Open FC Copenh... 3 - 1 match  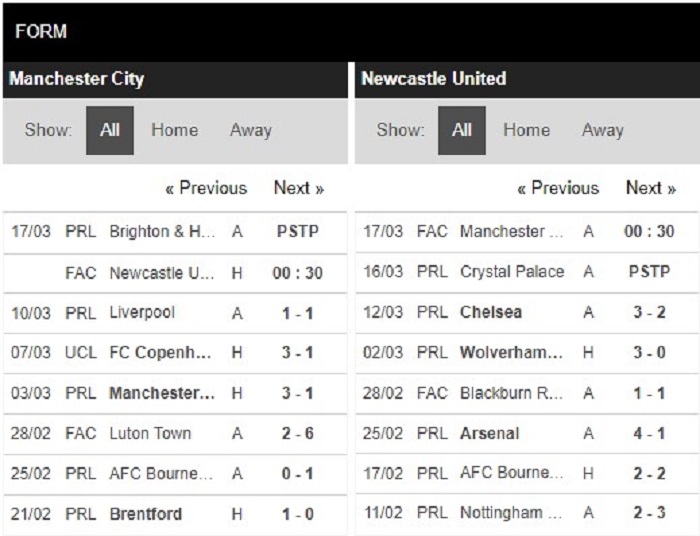(x=175, y=353)
